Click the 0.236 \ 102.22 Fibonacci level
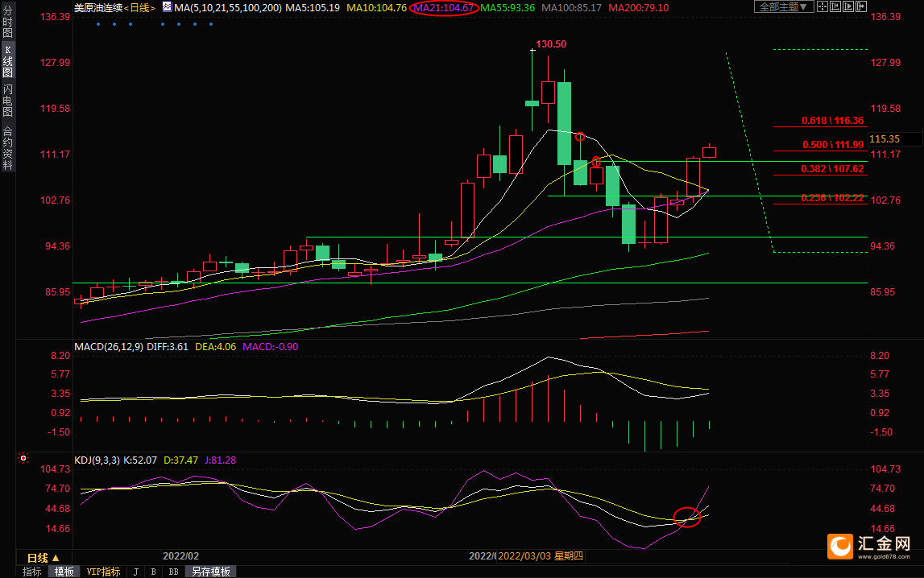924x578 pixels. pyautogui.click(x=832, y=198)
